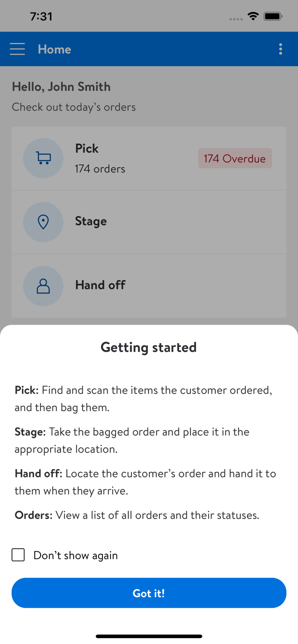Open the Home screen title
This screenshot has height=644, width=298.
point(54,49)
